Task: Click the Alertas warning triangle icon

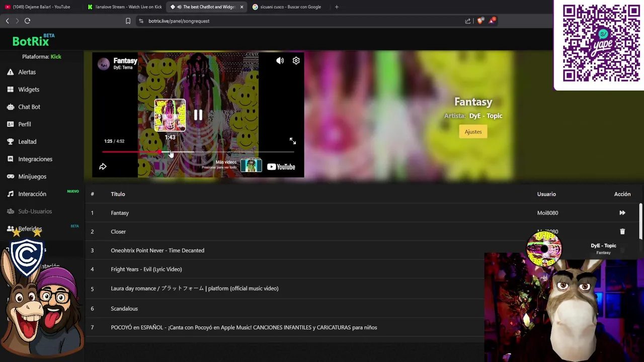Action: pos(10,72)
